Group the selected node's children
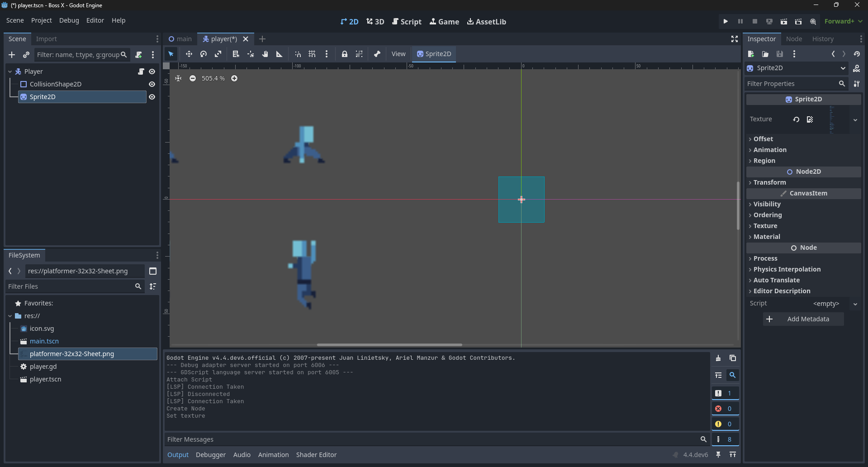Screen dimensions: 868x467 tap(359, 54)
